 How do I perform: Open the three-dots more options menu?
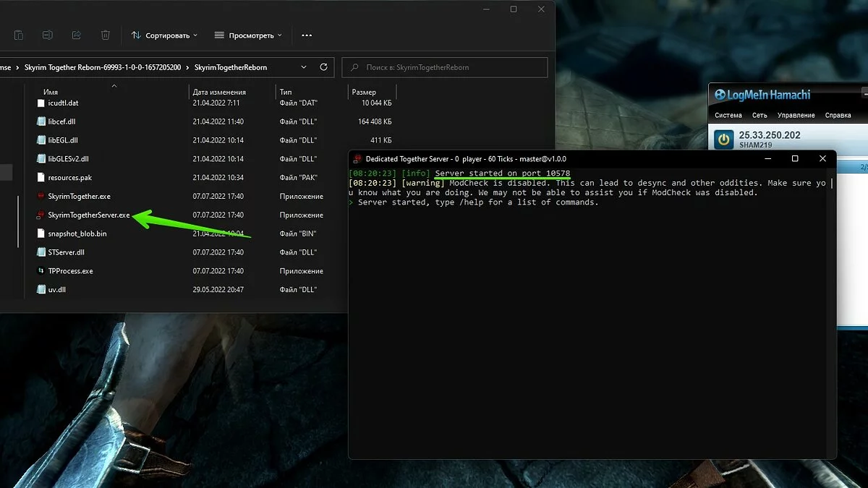[307, 35]
